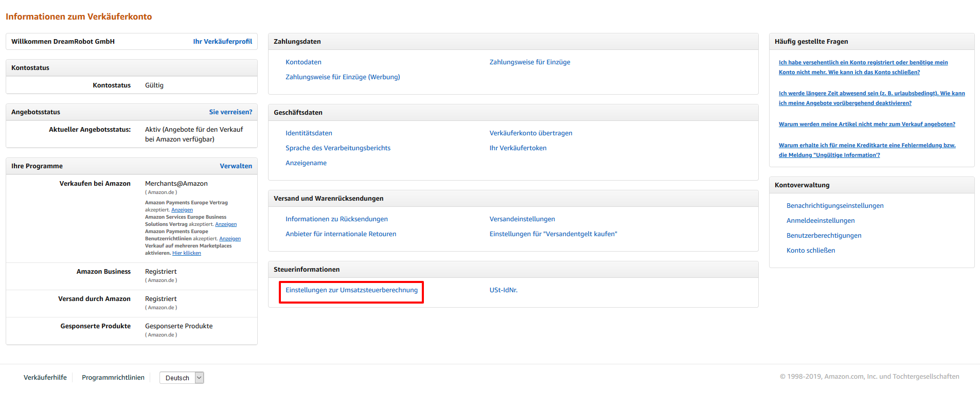Click the Merchants@Amazon text
980x407 pixels.
[x=176, y=184]
